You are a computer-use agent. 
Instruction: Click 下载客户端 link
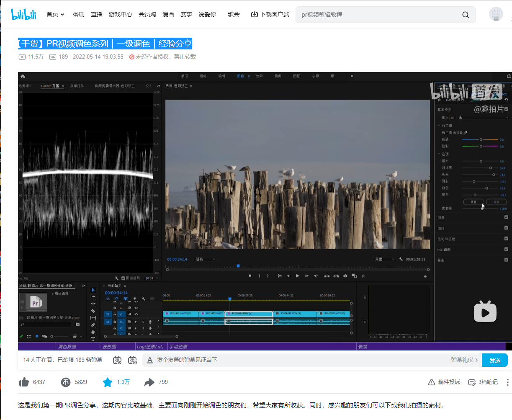click(x=270, y=14)
